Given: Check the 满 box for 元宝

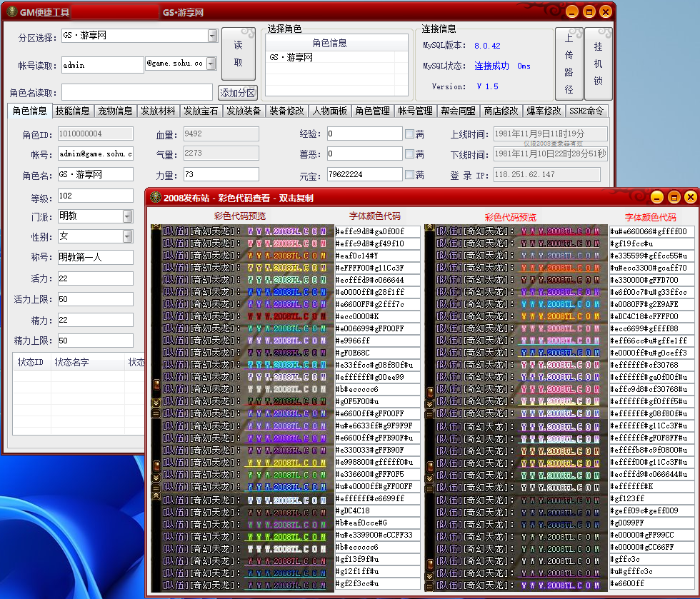Looking at the screenshot, I should 409,175.
